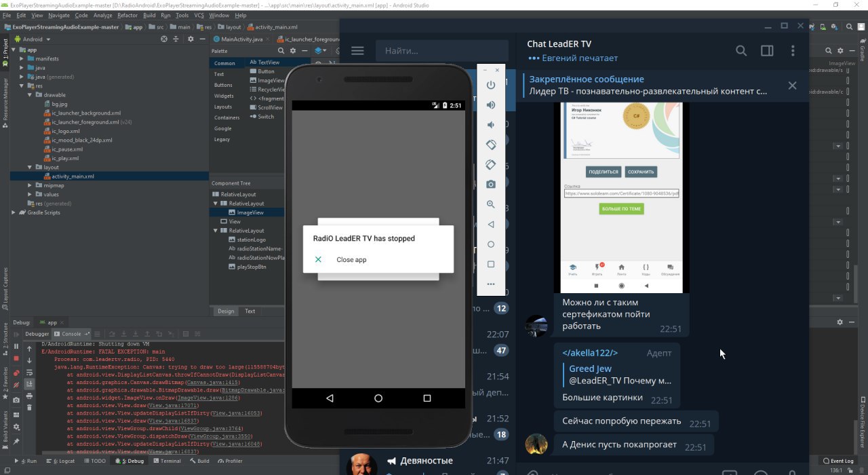Screen dimensions: 868x475
Task: Open the Palette settings gear
Action: pos(293,51)
